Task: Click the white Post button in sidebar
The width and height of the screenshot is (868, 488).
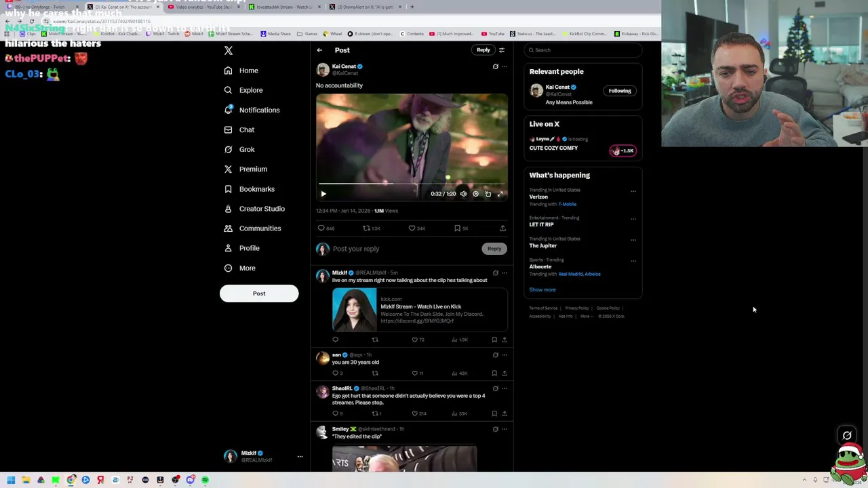Action: 259,293
